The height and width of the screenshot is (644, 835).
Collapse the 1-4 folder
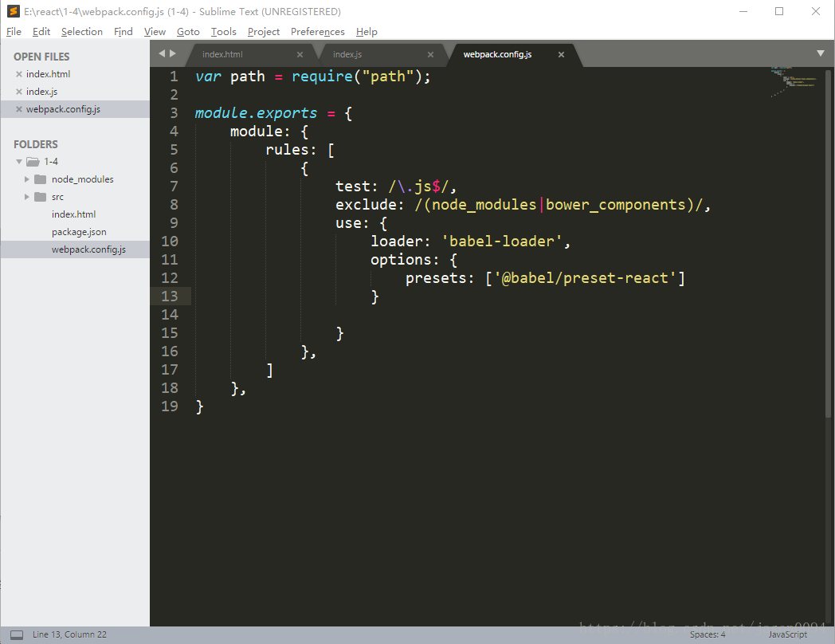click(x=19, y=162)
